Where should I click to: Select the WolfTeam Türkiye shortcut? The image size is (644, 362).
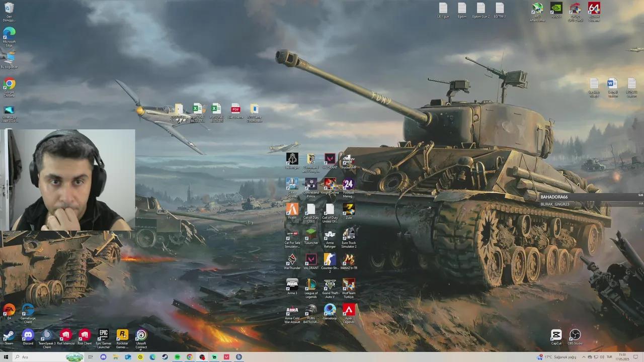coord(349,289)
